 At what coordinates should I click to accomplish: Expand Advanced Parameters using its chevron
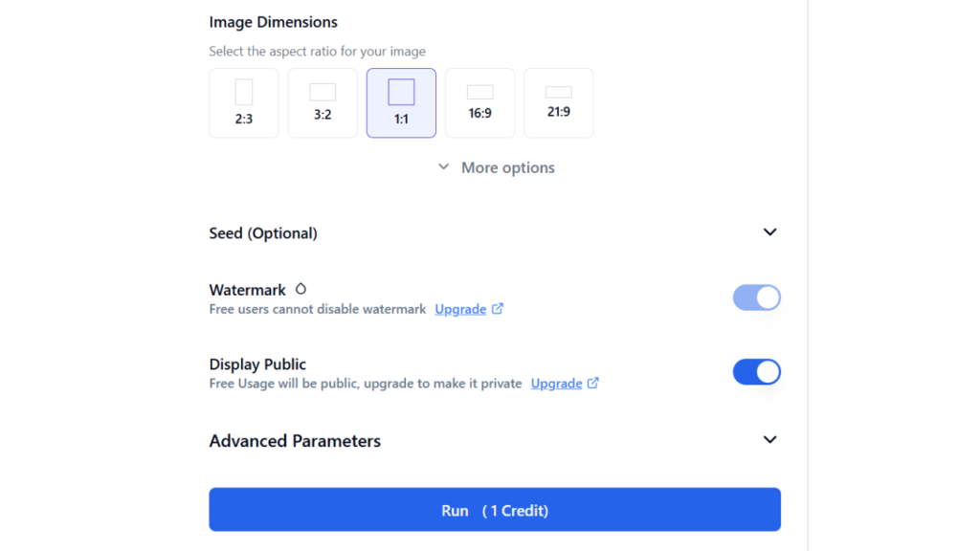(769, 440)
